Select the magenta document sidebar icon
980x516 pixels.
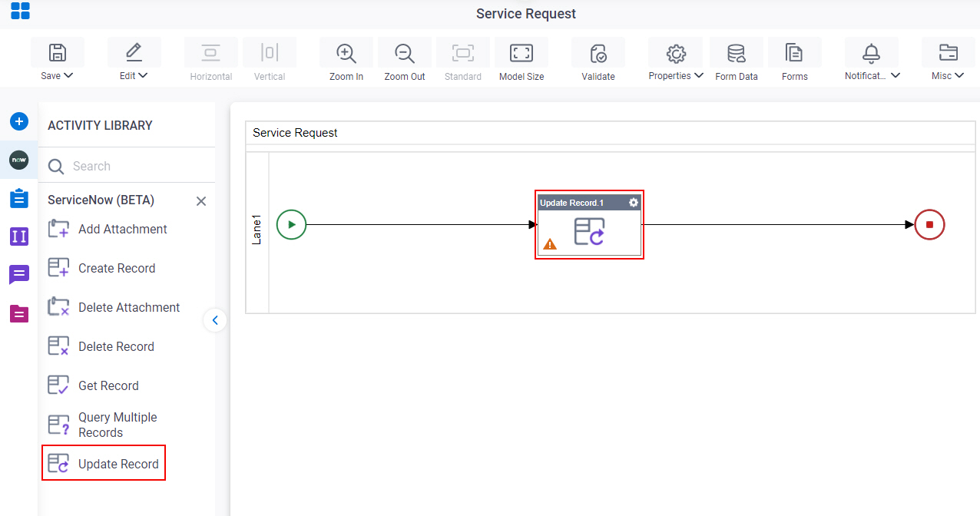[x=19, y=313]
